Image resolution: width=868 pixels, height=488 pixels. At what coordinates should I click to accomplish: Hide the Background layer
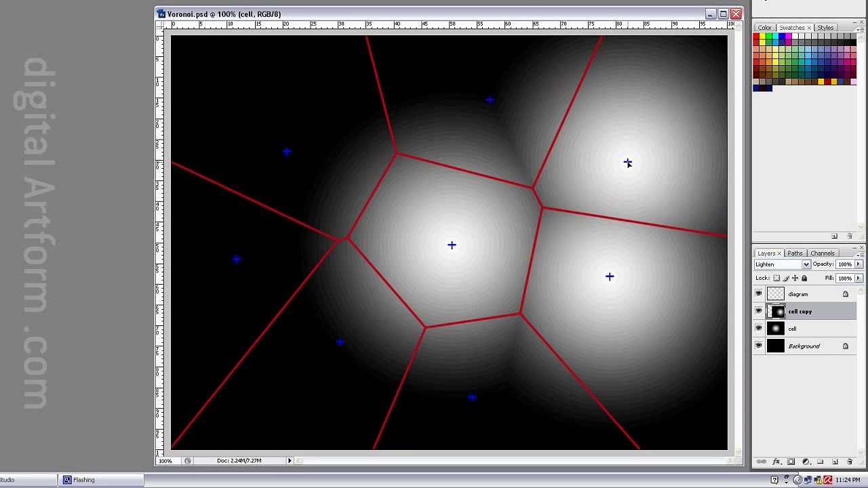click(759, 346)
